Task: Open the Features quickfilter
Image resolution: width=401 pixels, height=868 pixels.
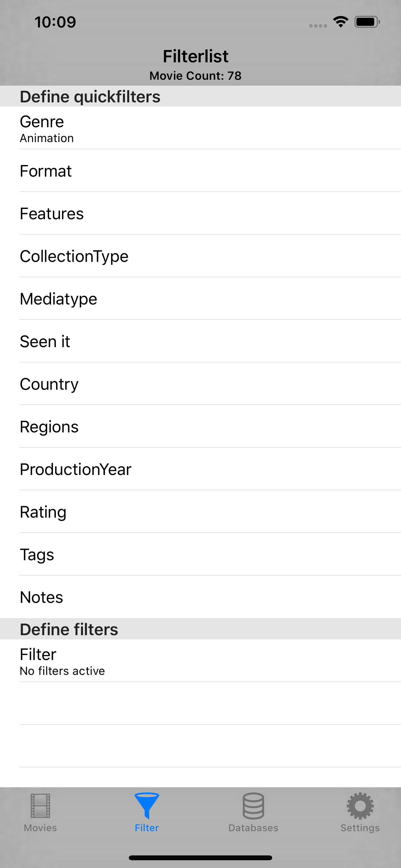Action: pyautogui.click(x=200, y=213)
